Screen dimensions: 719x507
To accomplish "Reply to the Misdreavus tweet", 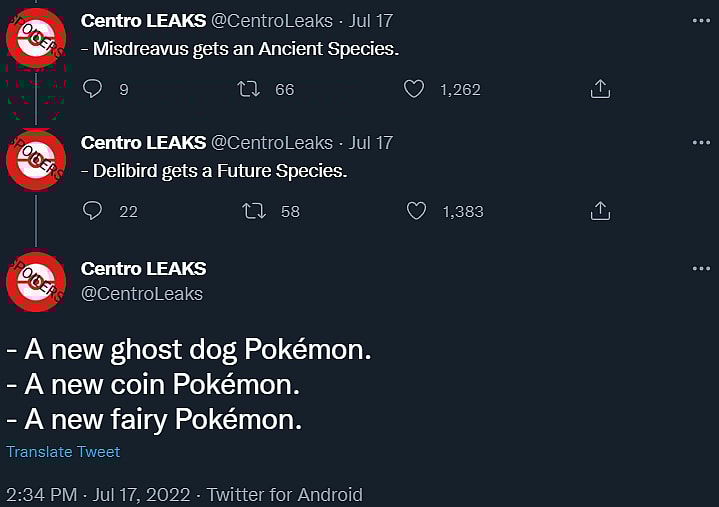I will (93, 89).
